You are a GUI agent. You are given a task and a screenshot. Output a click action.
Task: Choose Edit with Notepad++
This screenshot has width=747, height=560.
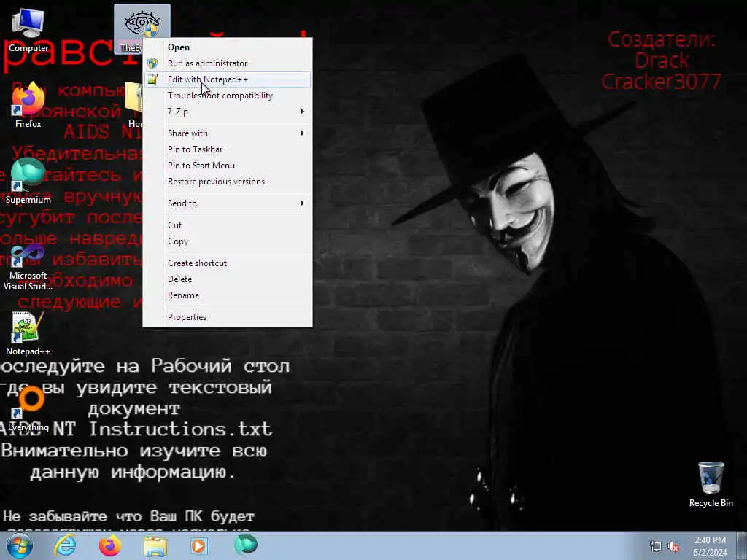[x=228, y=79]
